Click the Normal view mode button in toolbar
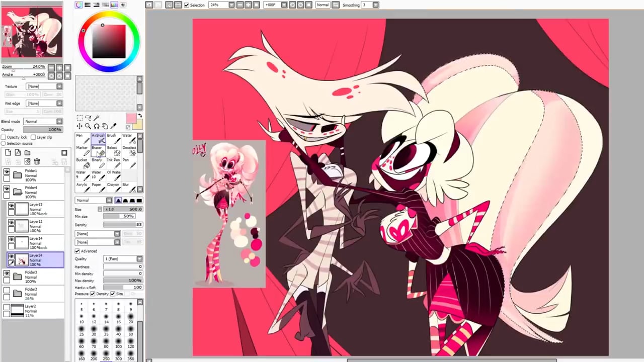The height and width of the screenshot is (362, 644). [323, 5]
